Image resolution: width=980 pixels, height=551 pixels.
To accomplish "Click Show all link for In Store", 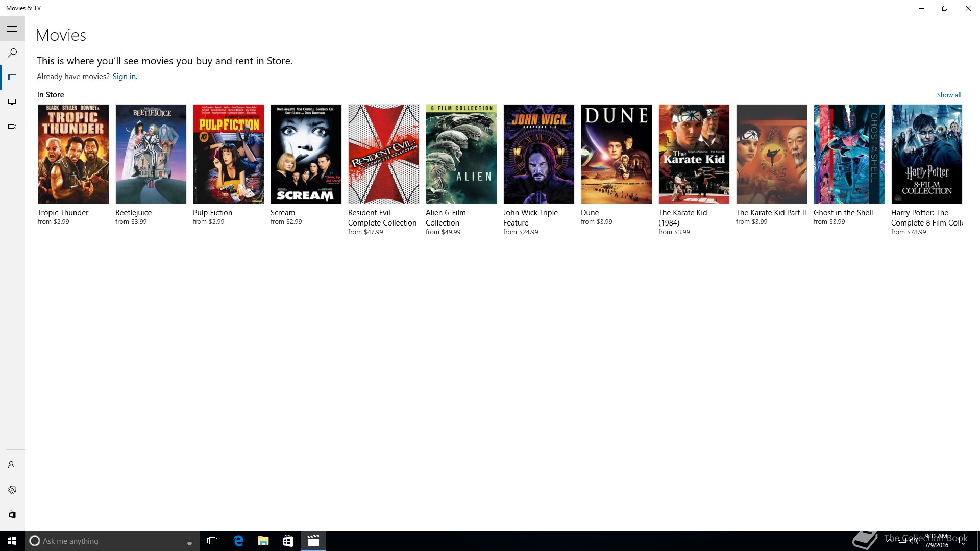I will point(949,95).
